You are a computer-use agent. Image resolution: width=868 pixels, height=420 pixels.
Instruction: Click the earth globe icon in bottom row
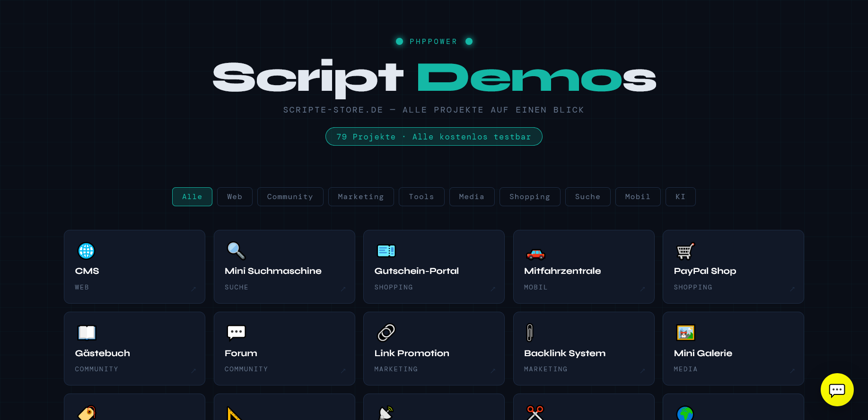[685, 413]
